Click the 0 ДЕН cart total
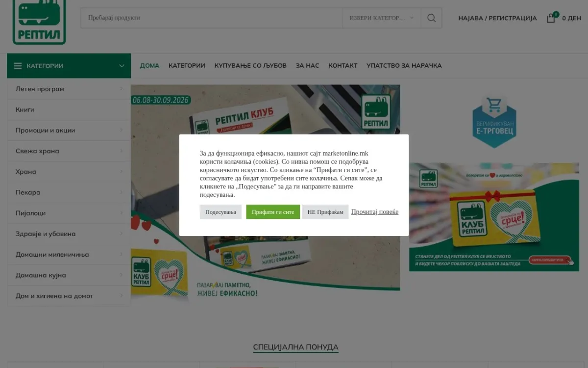This screenshot has width=588, height=368. click(x=571, y=18)
